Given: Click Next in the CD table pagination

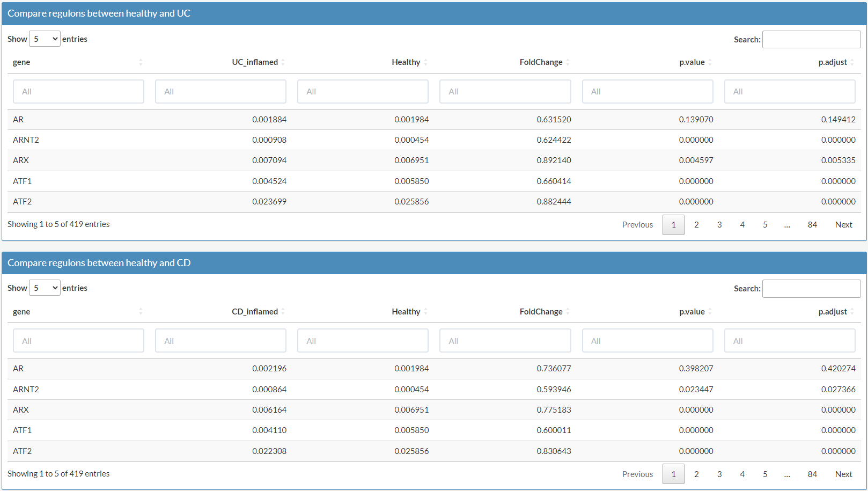Looking at the screenshot, I should [843, 474].
